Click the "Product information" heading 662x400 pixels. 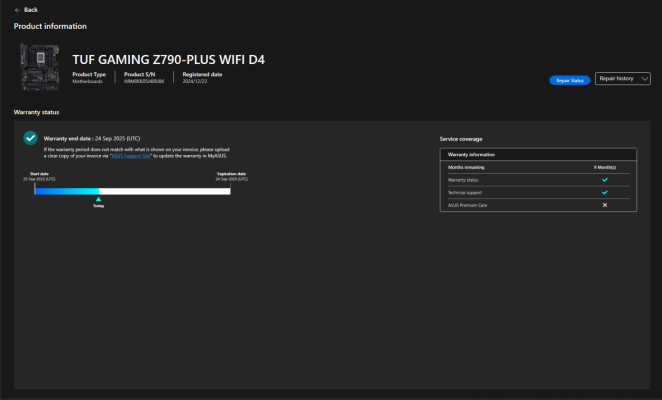pyautogui.click(x=50, y=26)
